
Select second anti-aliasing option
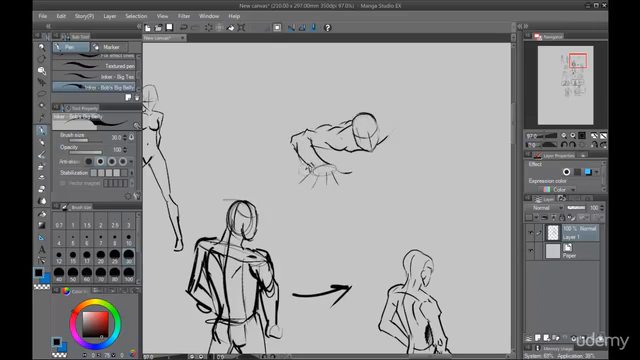(x=100, y=162)
